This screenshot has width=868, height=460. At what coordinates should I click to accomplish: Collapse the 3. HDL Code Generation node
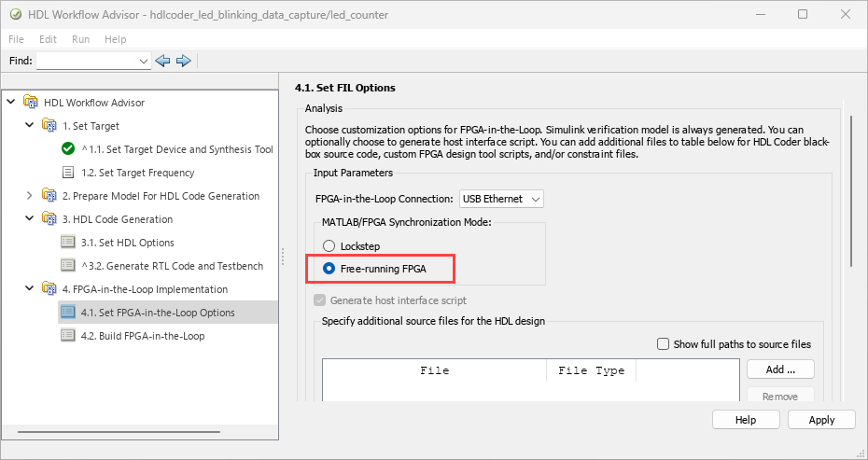pos(30,218)
